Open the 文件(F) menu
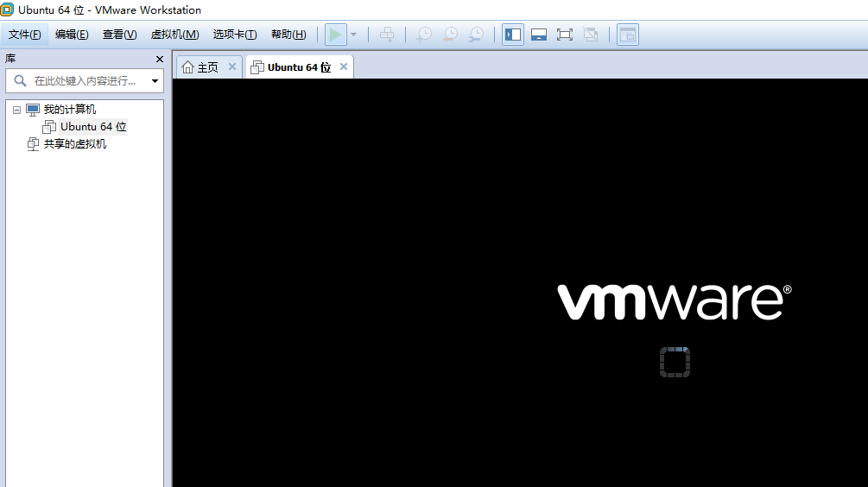This screenshot has height=487, width=868. 24,35
